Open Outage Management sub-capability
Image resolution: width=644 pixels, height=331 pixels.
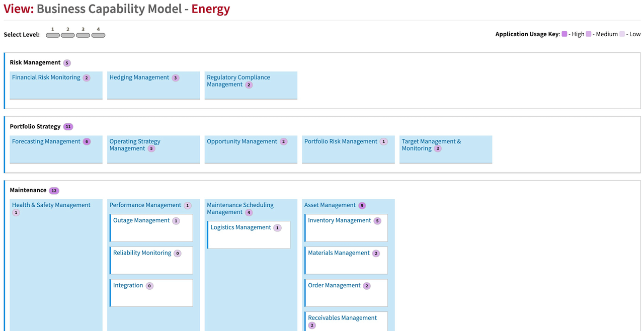141,220
